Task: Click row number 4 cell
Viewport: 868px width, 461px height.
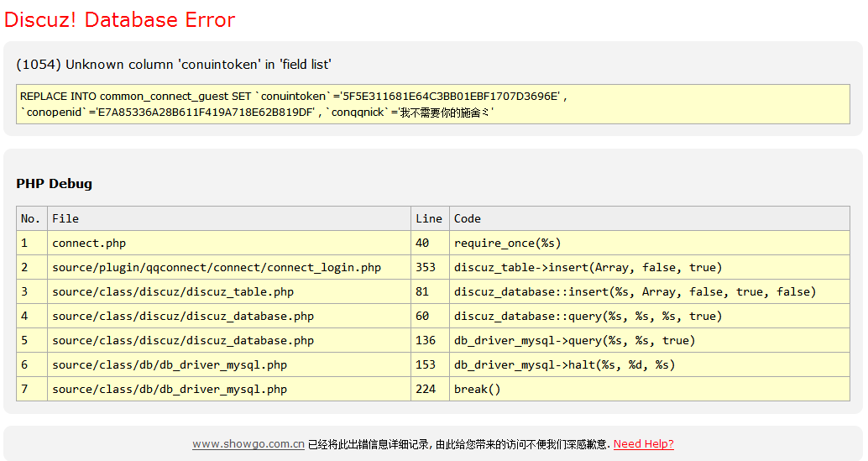Action: (32, 316)
